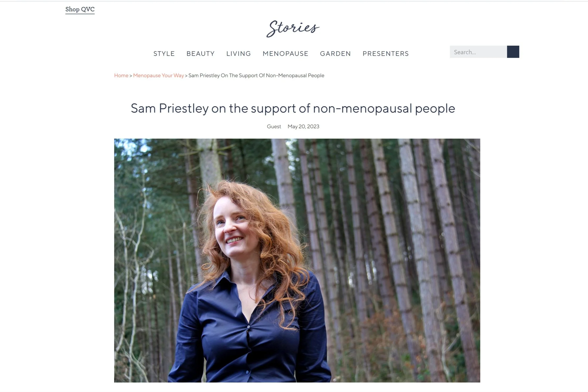
Task: Click the breadcrumb arrow after Home
Action: point(131,76)
